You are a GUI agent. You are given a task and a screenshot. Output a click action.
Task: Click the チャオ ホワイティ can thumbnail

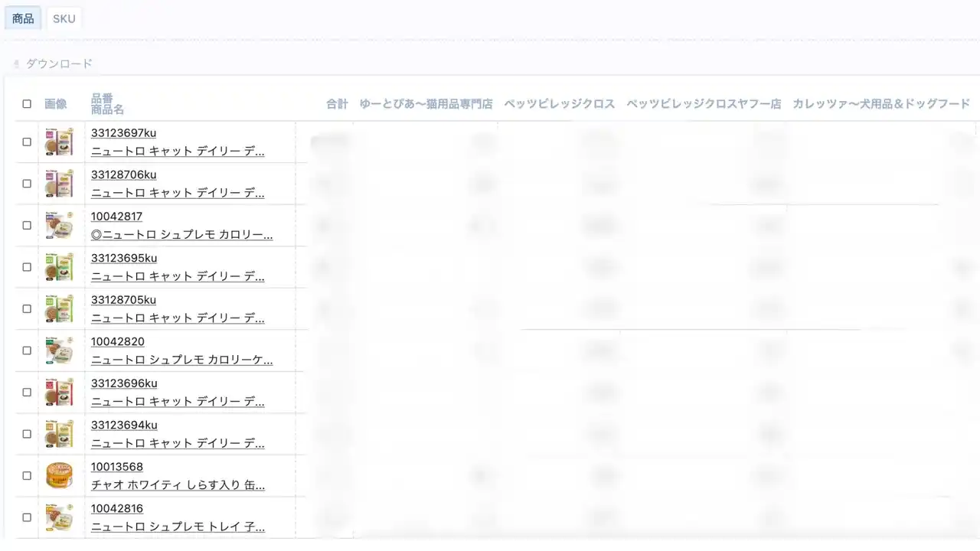60,475
